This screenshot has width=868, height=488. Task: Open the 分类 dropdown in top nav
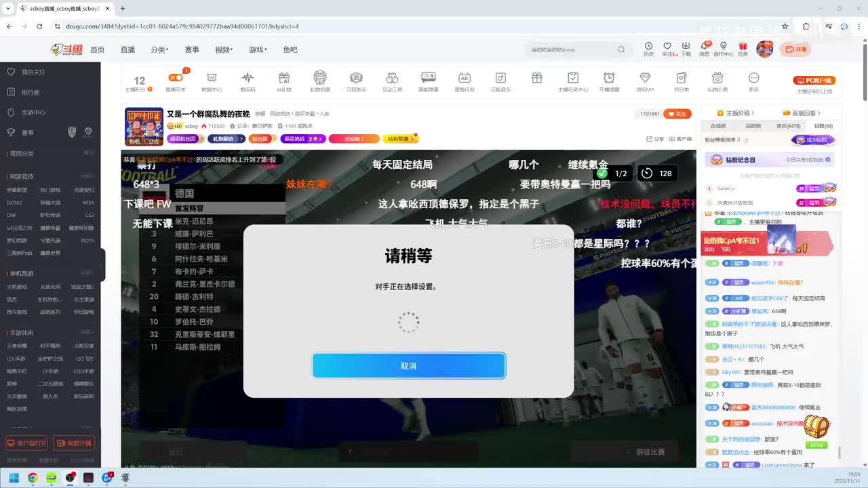pyautogui.click(x=159, y=49)
